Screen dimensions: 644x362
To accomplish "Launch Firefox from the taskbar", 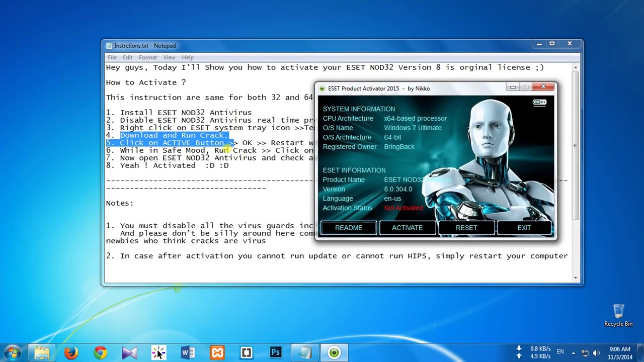I will [x=71, y=352].
